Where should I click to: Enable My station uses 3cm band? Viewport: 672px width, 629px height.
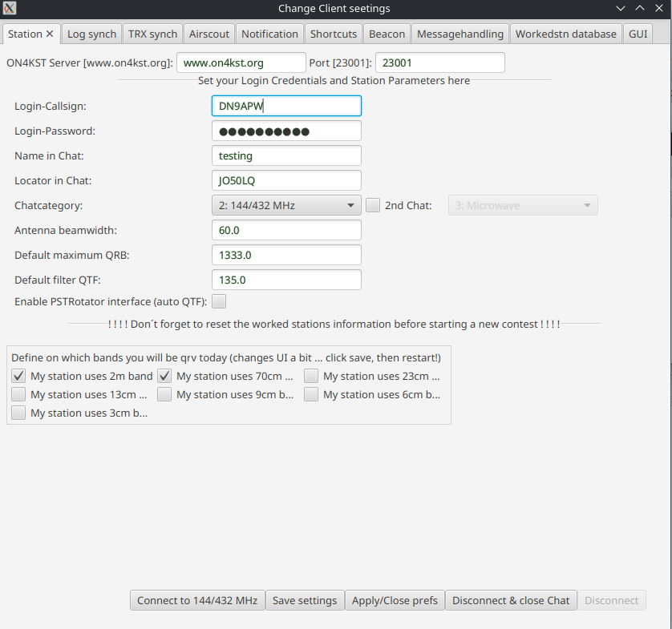tap(18, 413)
